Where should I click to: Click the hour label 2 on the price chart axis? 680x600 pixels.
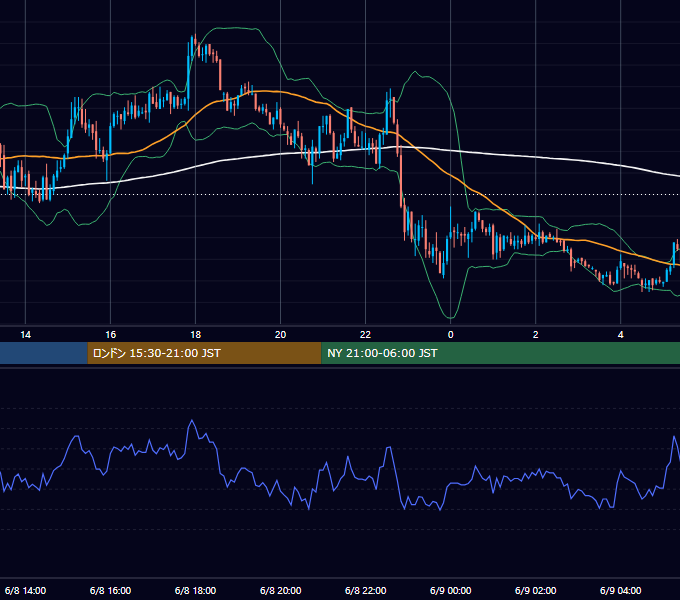[536, 335]
